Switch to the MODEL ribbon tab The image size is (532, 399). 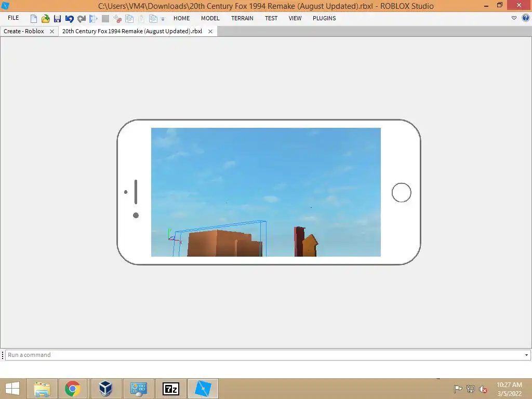(x=210, y=18)
